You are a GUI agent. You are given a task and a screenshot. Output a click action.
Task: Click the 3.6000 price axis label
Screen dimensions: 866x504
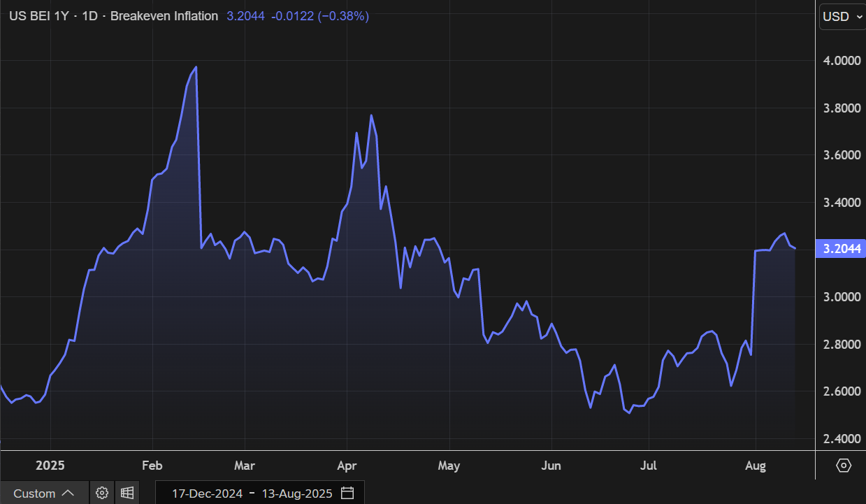point(841,155)
